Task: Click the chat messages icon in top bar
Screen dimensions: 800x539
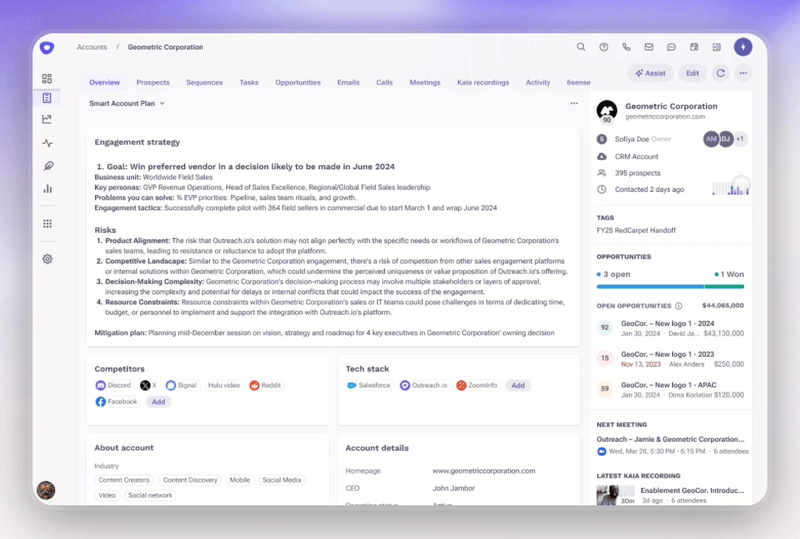Action: (x=671, y=47)
